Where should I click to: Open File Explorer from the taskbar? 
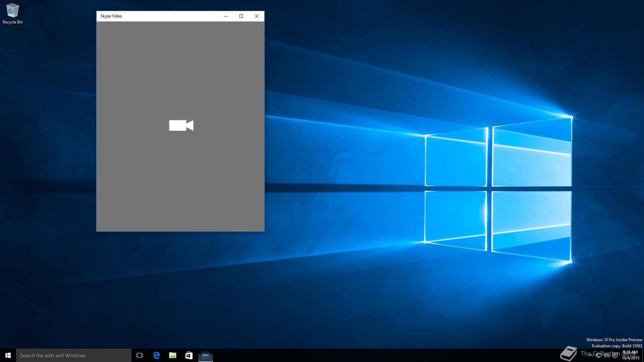coord(173,355)
